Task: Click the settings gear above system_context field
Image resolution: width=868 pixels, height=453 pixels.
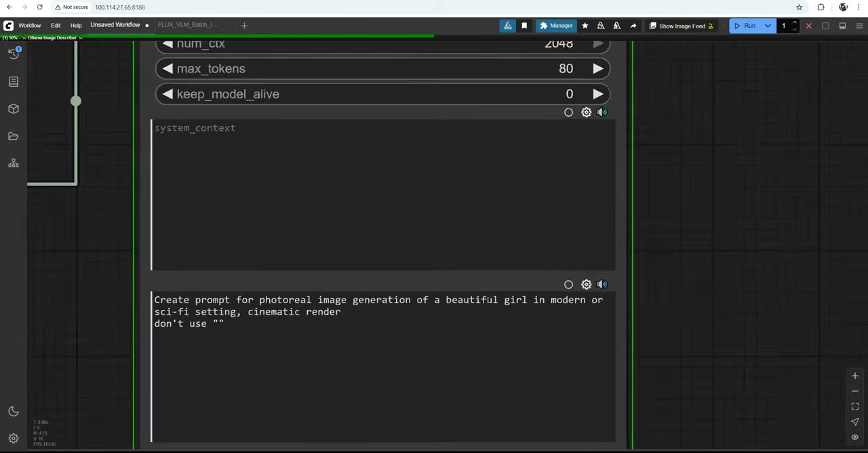Action: [x=587, y=113]
